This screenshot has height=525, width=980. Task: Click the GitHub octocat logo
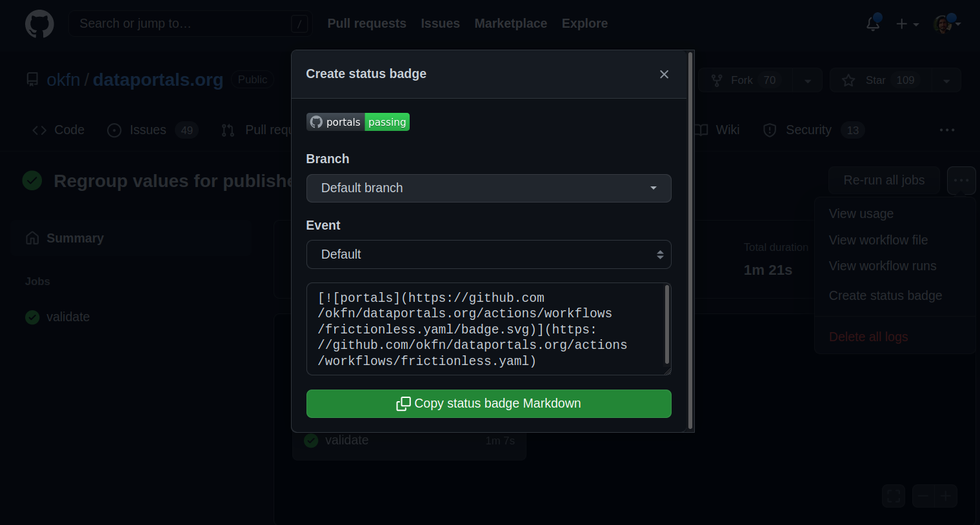tap(39, 24)
